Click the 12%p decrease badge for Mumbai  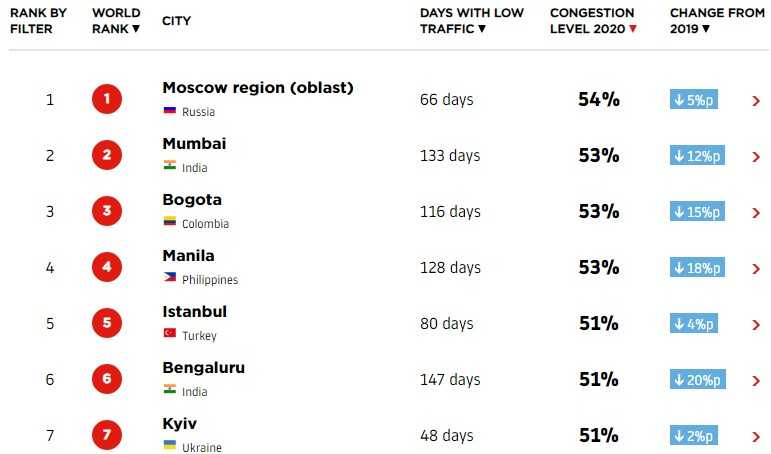(x=697, y=156)
